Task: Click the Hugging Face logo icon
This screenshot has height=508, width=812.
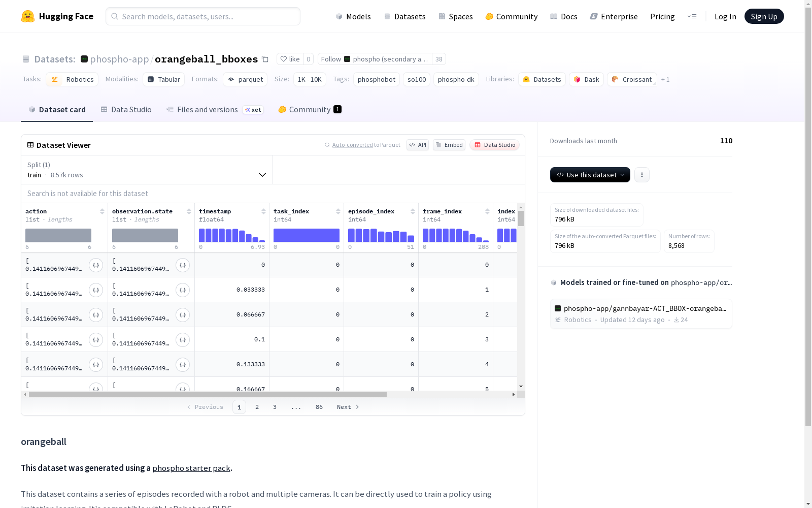Action: tap(28, 16)
